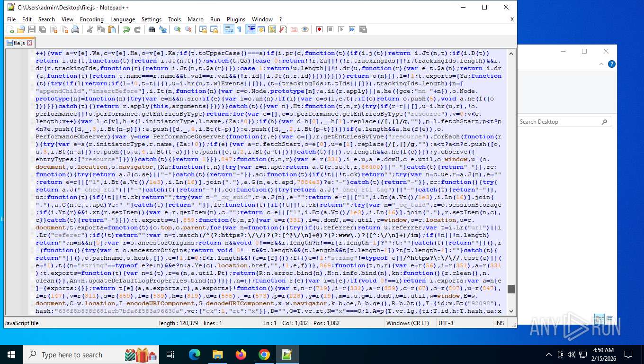
Task: Click the Search Desktop field in Explorer
Action: [x=564, y=122]
